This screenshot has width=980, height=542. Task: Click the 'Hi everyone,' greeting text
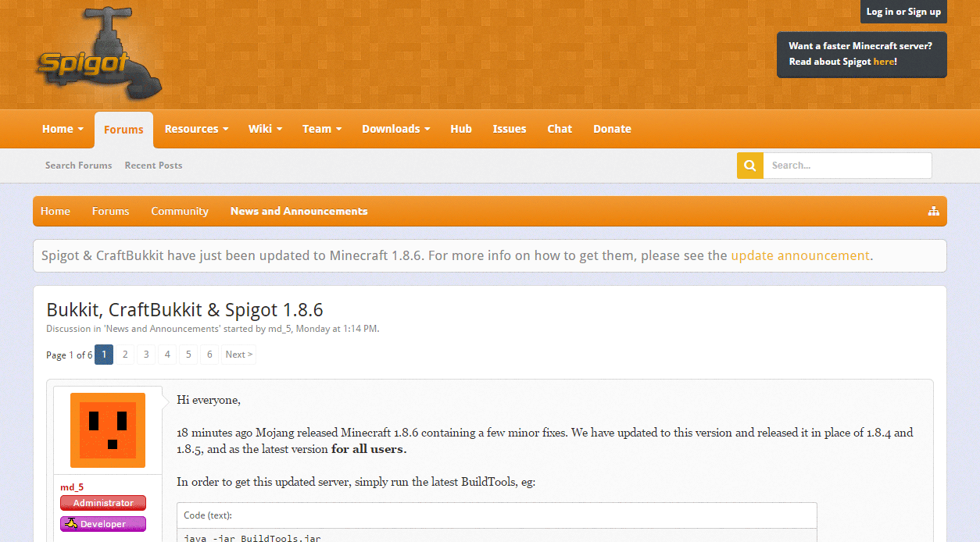click(x=209, y=400)
